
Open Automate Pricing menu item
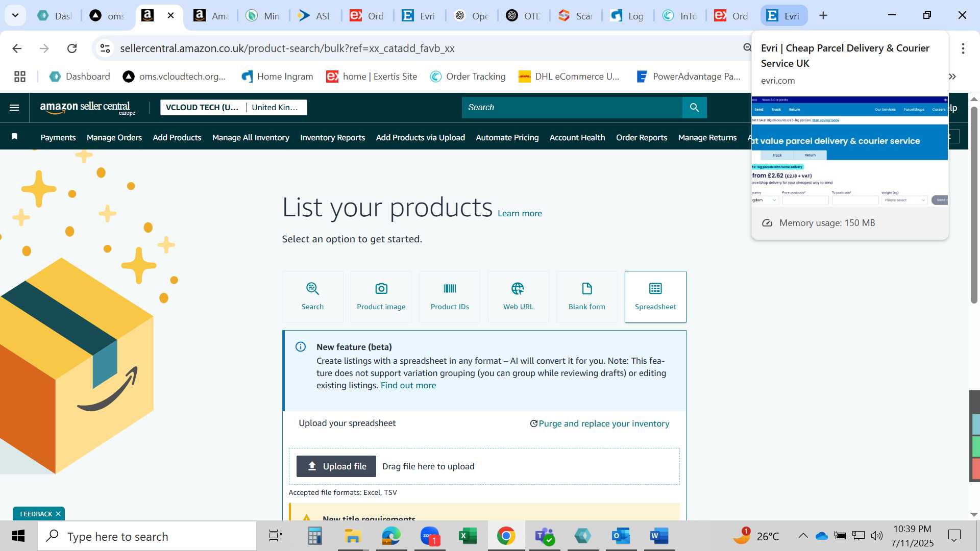pos(507,137)
